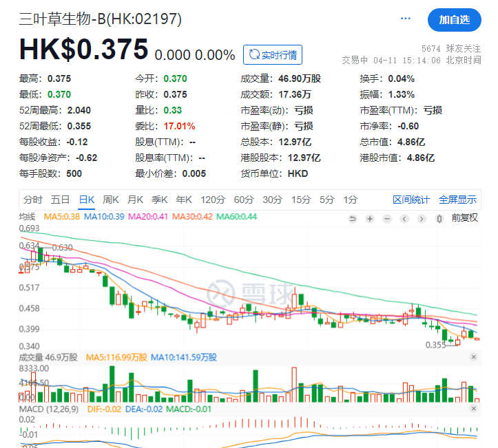Switch to the 1分 interval tab
The height and width of the screenshot is (448, 498).
(351, 200)
